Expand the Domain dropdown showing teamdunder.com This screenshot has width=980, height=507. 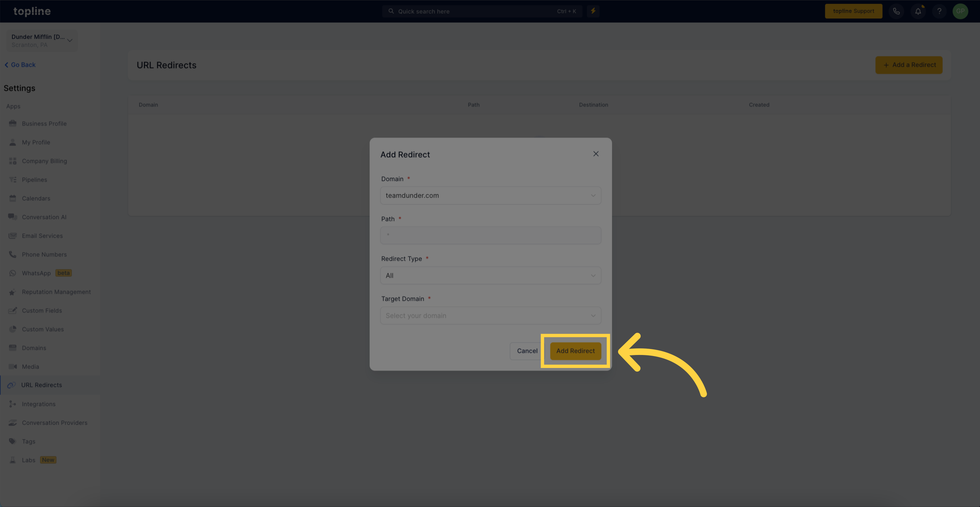[x=490, y=195]
